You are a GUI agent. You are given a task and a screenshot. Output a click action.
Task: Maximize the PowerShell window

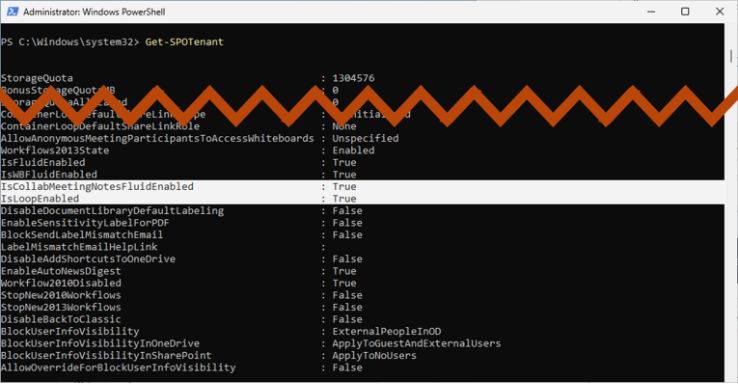click(685, 11)
